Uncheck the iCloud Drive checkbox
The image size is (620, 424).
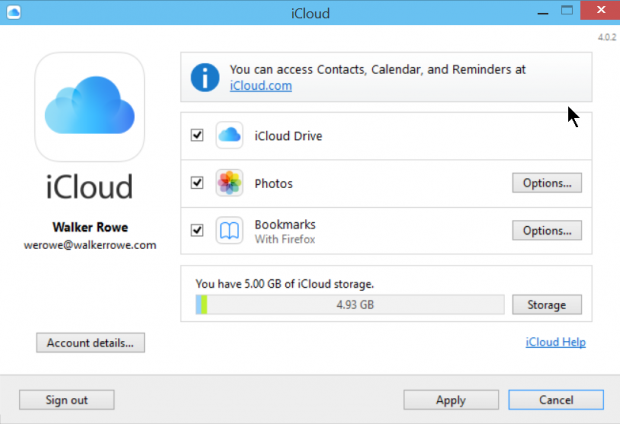coord(197,135)
